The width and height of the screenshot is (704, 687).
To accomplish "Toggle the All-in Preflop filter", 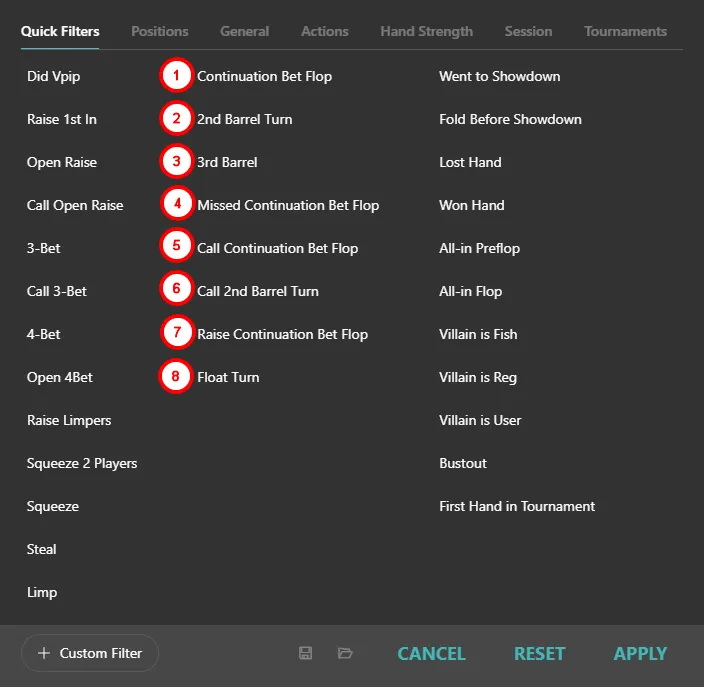I will [x=479, y=248].
